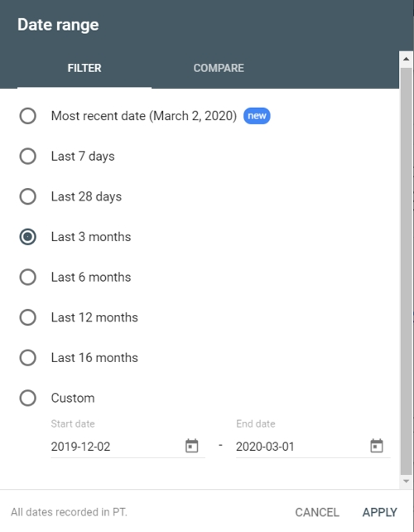Click the CANCEL button

pyautogui.click(x=317, y=512)
